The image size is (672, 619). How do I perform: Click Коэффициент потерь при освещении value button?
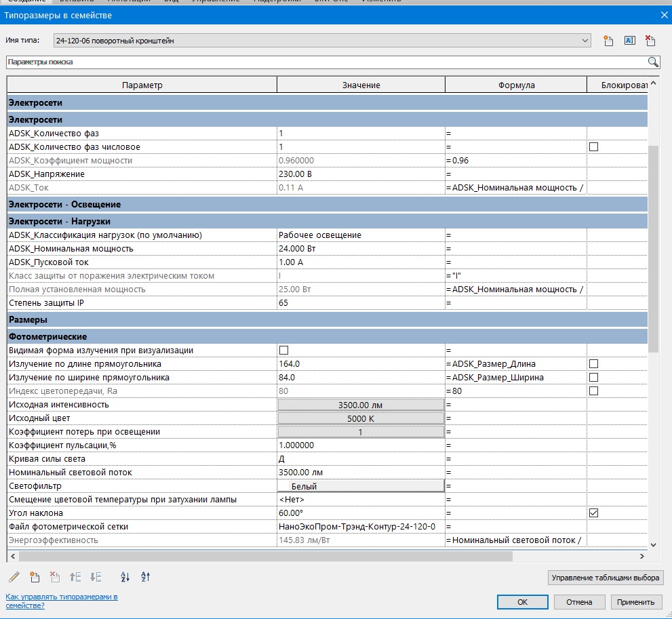pyautogui.click(x=361, y=432)
